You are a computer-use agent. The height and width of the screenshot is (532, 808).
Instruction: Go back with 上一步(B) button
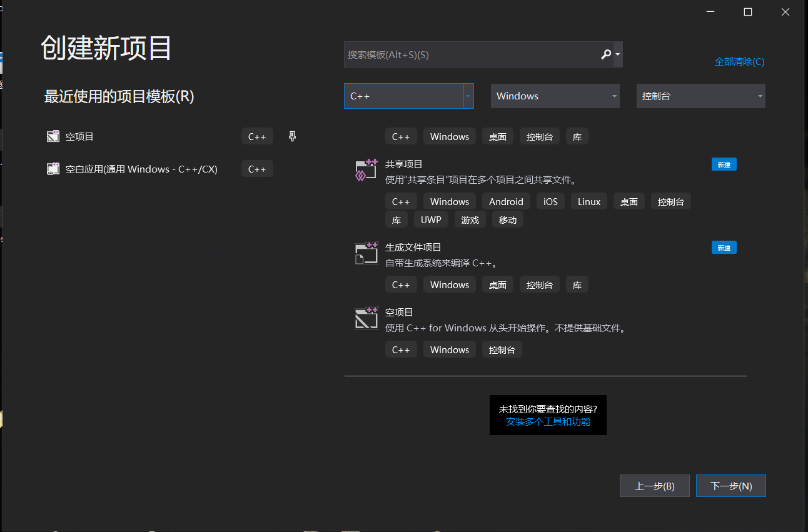click(x=655, y=486)
